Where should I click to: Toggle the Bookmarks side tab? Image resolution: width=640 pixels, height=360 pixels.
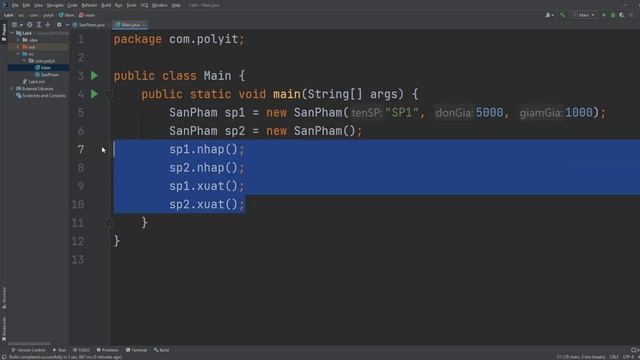pyautogui.click(x=4, y=329)
